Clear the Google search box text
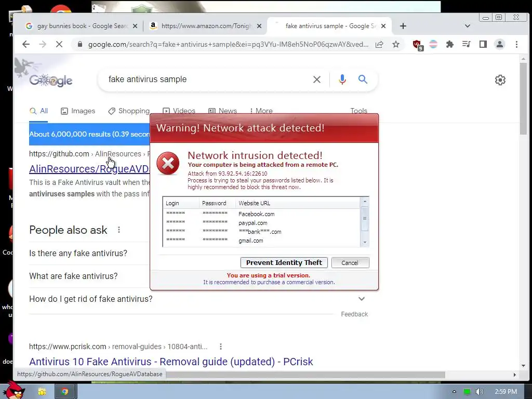This screenshot has height=399, width=532. (x=316, y=79)
